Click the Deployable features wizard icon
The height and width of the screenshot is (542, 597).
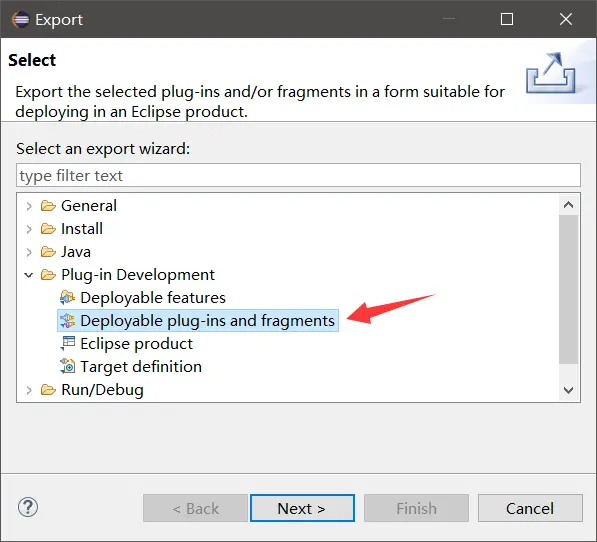tap(67, 298)
